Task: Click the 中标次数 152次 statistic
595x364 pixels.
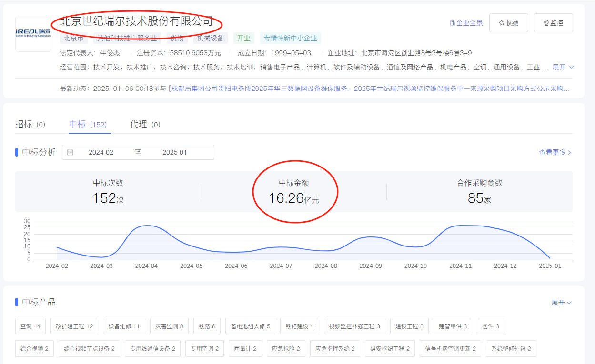Action: (108, 192)
